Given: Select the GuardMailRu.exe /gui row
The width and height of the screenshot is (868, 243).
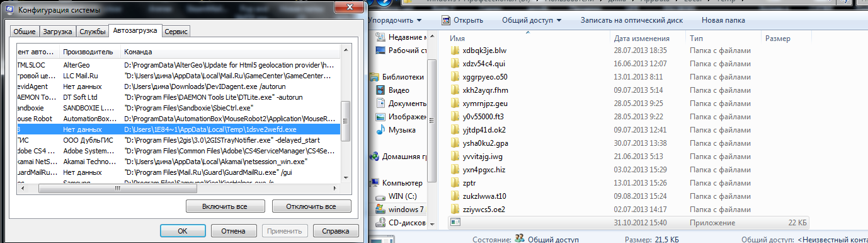Looking at the screenshot, I should [x=178, y=172].
